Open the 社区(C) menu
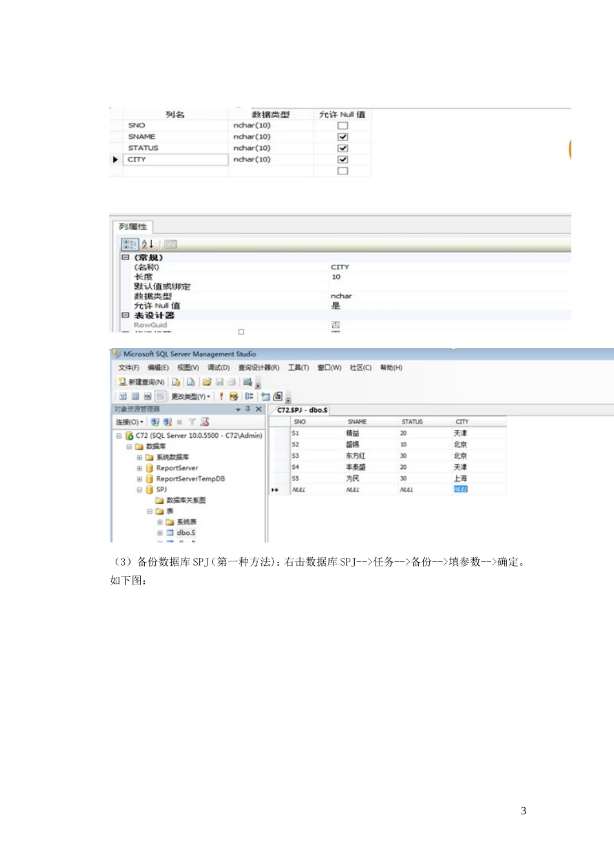The height and width of the screenshot is (868, 614). point(361,367)
